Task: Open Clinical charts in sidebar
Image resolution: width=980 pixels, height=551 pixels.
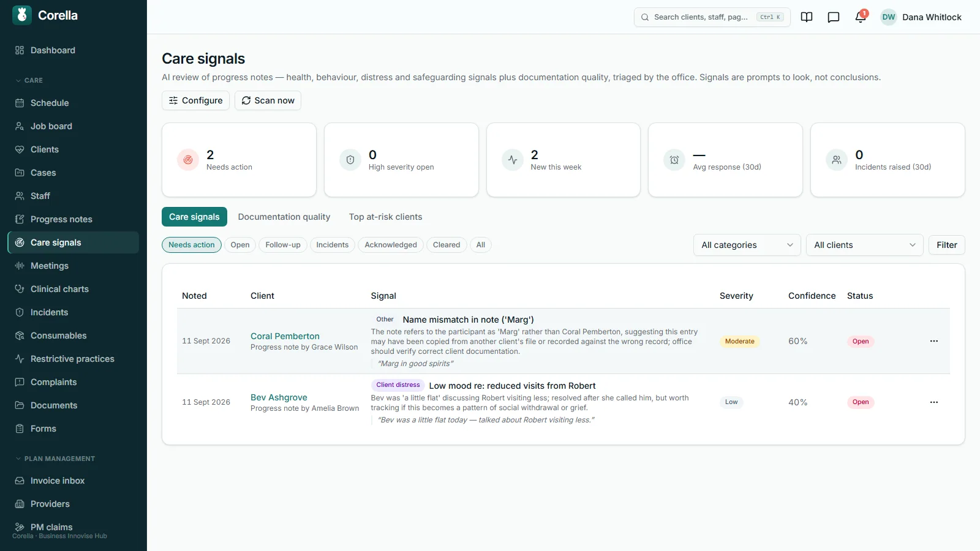Action: (73, 289)
